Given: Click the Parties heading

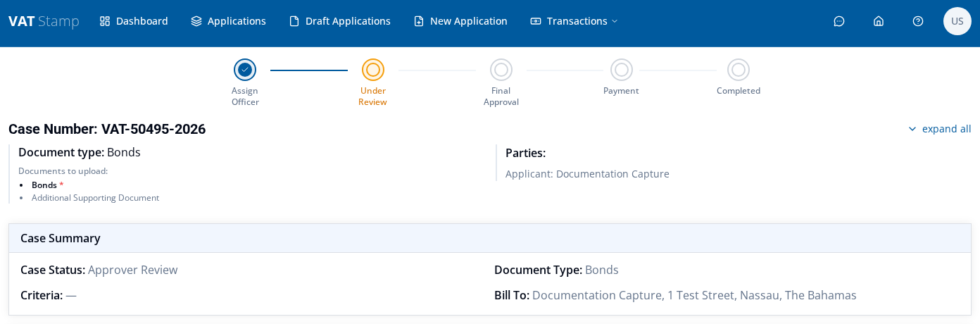Looking at the screenshot, I should coord(526,153).
